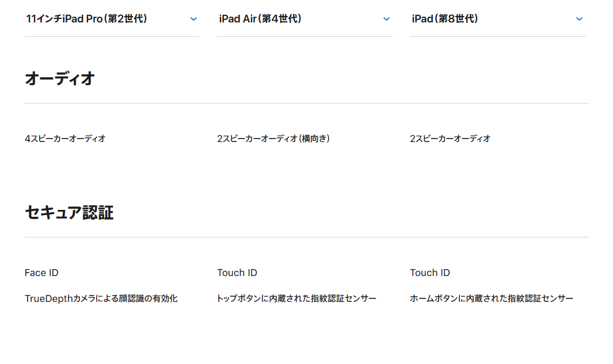Click the underline beneath the iPad Air dropdown
This screenshot has width=613, height=364.
tap(304, 37)
